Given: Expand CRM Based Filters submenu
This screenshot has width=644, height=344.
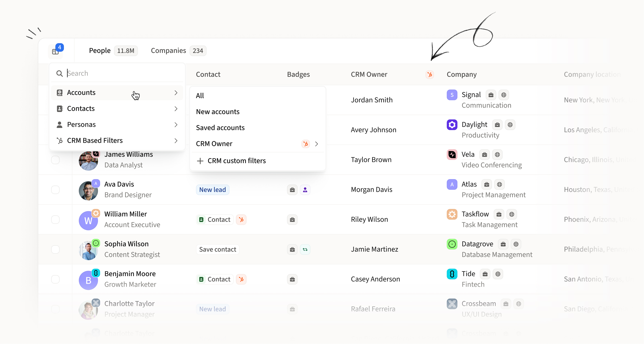Looking at the screenshot, I should [117, 141].
